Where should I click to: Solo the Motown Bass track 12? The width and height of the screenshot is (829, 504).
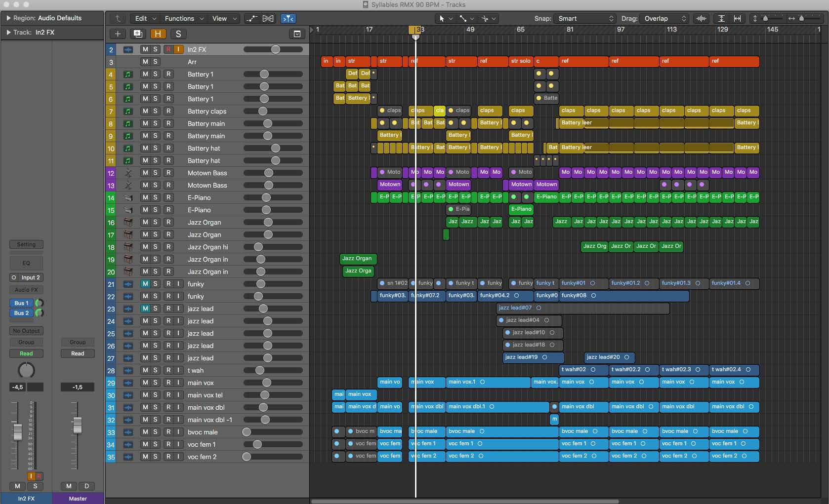click(155, 173)
